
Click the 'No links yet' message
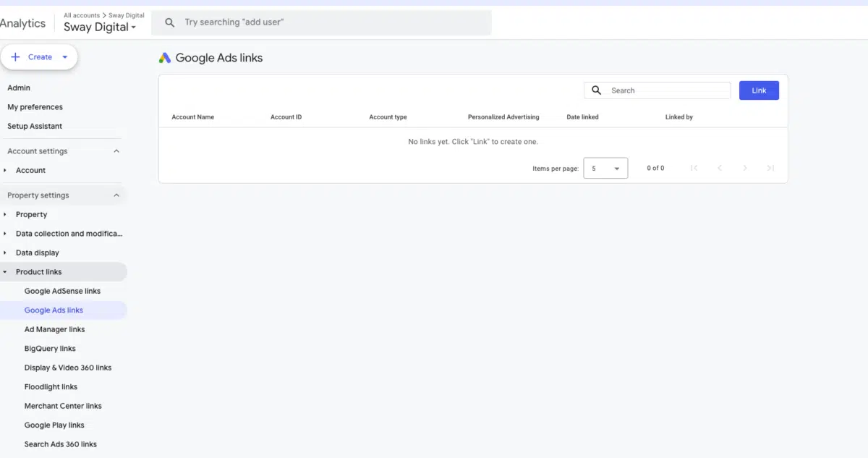tap(473, 142)
